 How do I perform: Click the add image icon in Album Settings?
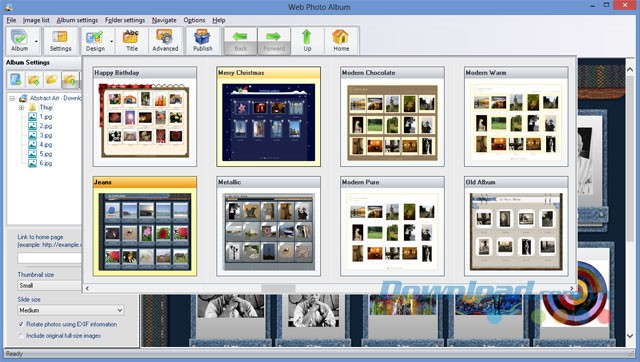tap(16, 79)
